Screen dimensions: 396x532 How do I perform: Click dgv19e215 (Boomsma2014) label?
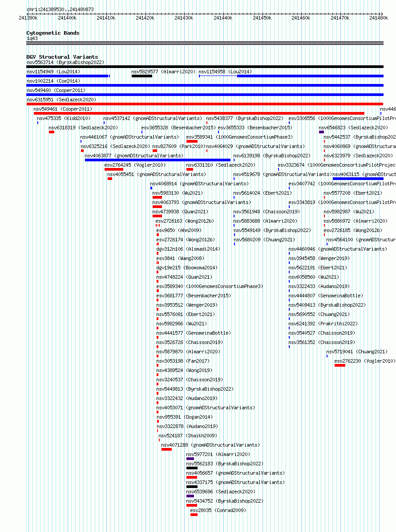point(187,268)
